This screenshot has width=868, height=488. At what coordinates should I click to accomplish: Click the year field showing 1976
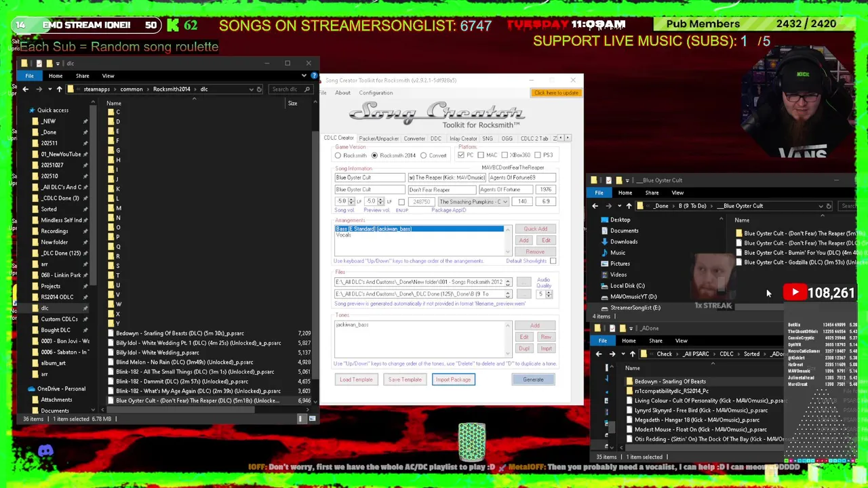545,190
